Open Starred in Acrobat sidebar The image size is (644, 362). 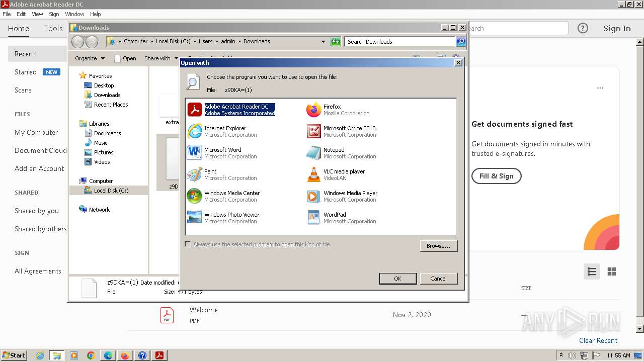pyautogui.click(x=25, y=72)
